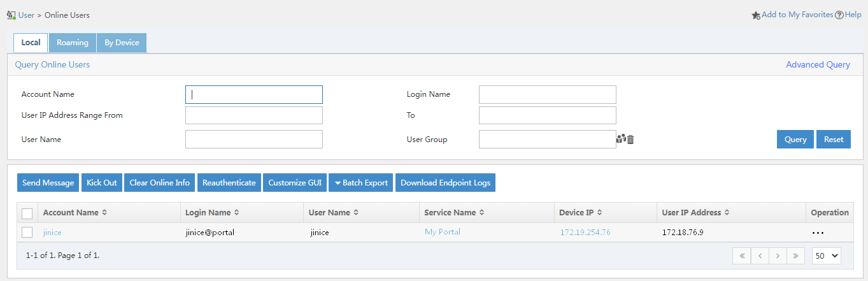The height and width of the screenshot is (281, 868).
Task: Go to the previous page of results
Action: pyautogui.click(x=760, y=256)
